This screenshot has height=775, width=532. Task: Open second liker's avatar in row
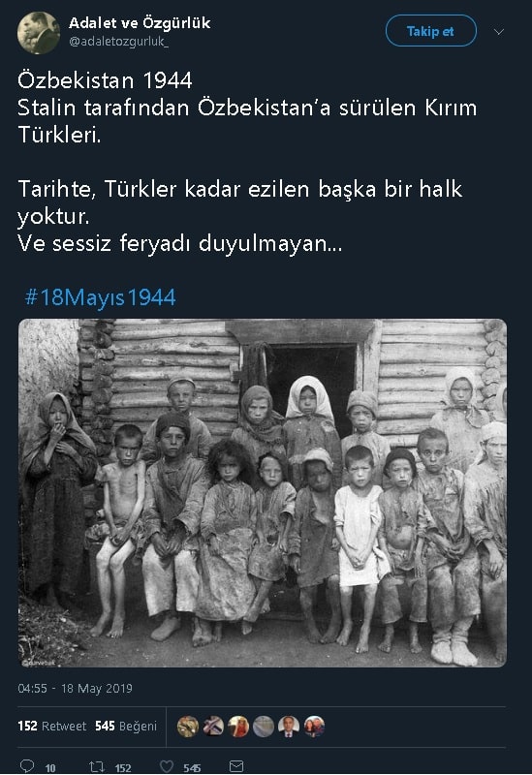coord(213,727)
